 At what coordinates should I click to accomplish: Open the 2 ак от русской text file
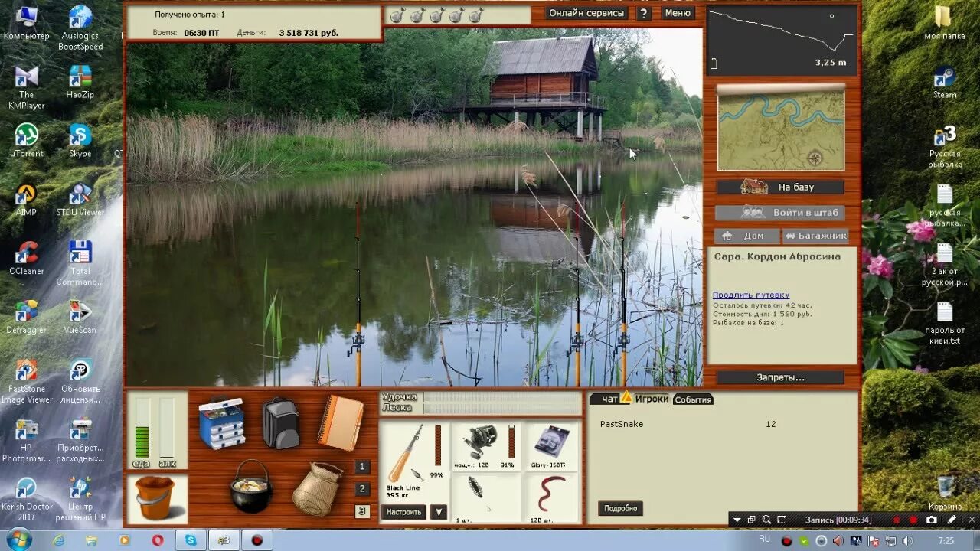point(944,264)
